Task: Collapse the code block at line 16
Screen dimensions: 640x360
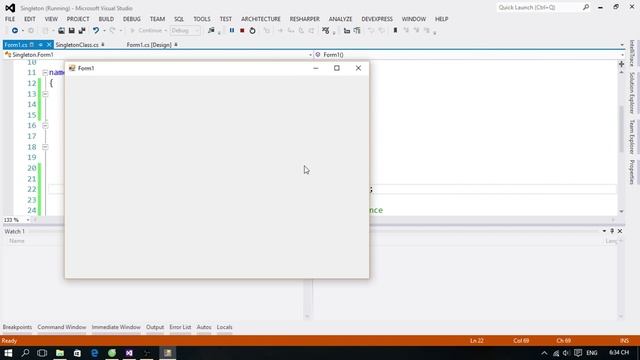Action: (x=45, y=126)
